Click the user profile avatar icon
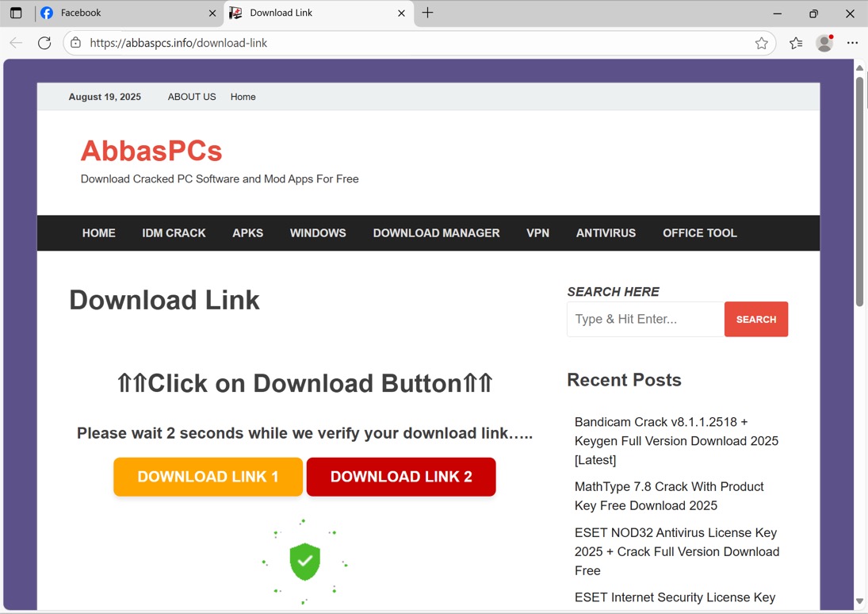The height and width of the screenshot is (614, 868). tap(824, 43)
